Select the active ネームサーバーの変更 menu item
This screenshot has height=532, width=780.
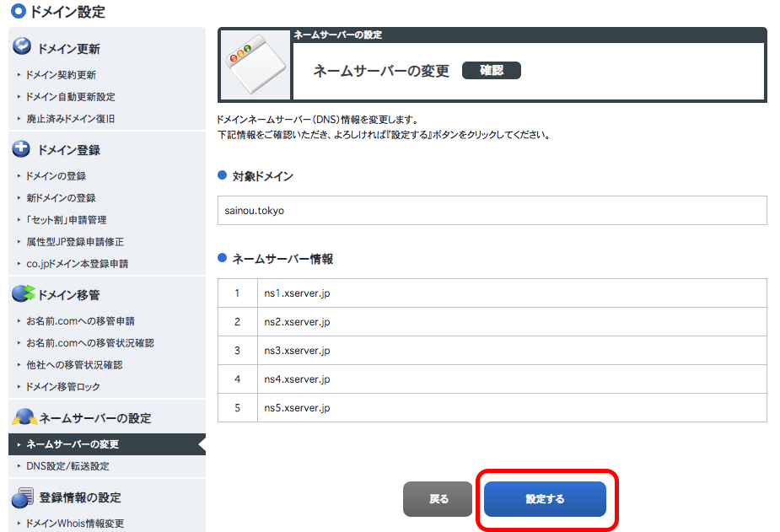(x=107, y=444)
